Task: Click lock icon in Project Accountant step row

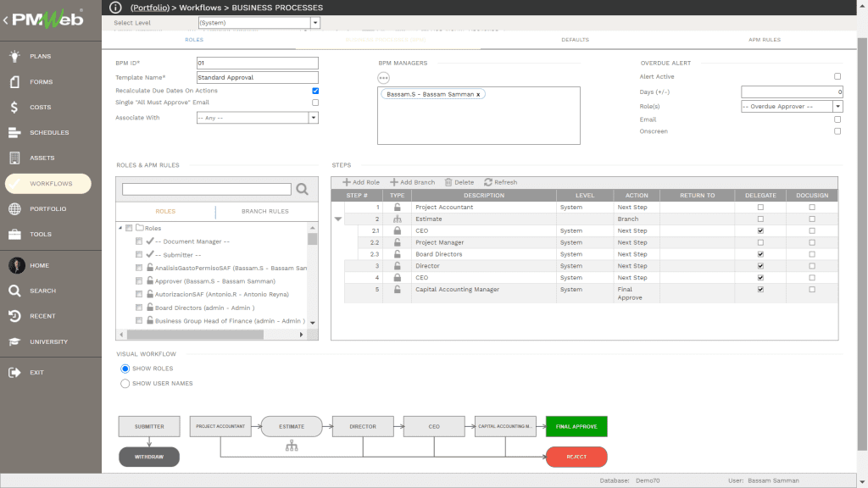Action: pyautogui.click(x=397, y=207)
